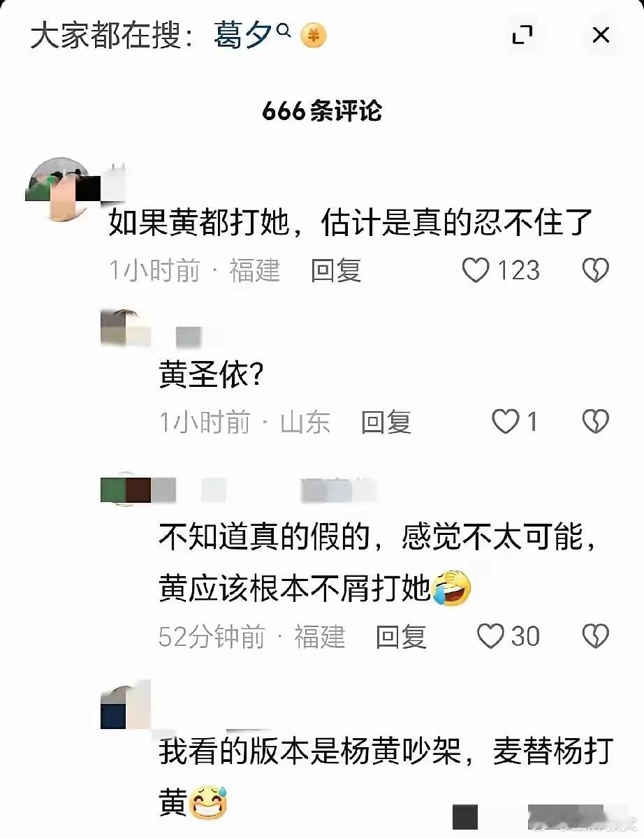Expand comments panel to full screen
This screenshot has height=838, width=644.
point(522,36)
